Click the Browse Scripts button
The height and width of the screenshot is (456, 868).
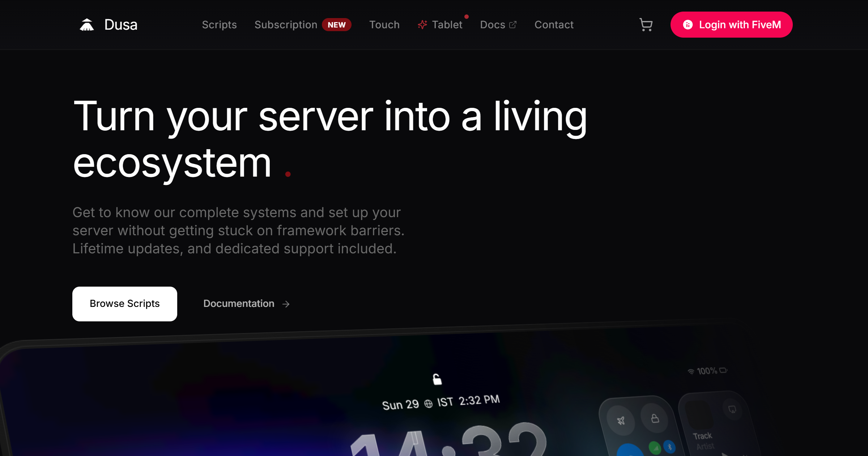click(125, 304)
